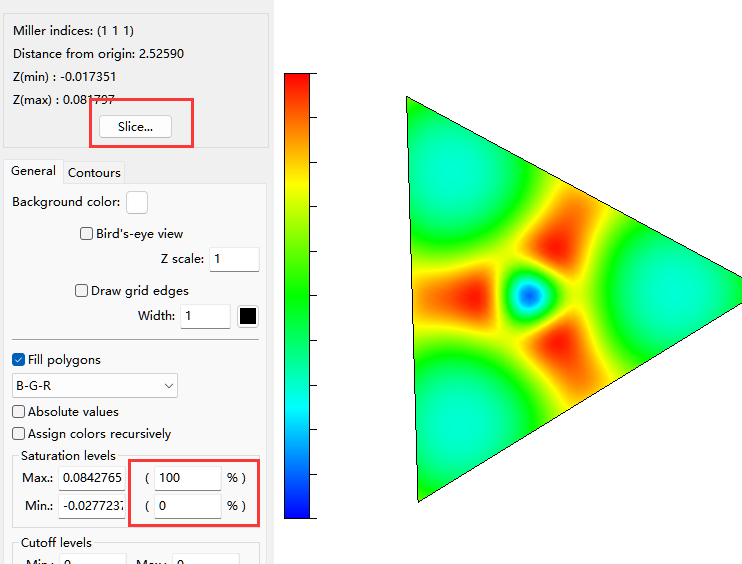Open the Background color picker

tap(137, 203)
